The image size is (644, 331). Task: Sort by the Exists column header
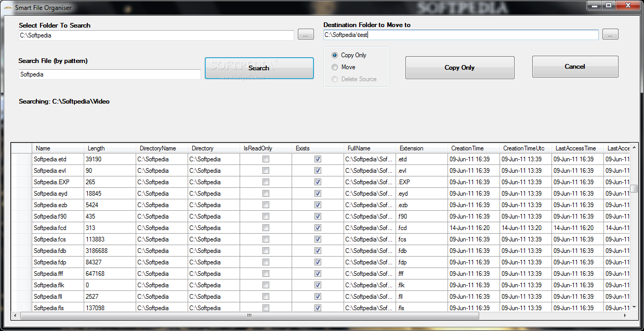[318, 148]
